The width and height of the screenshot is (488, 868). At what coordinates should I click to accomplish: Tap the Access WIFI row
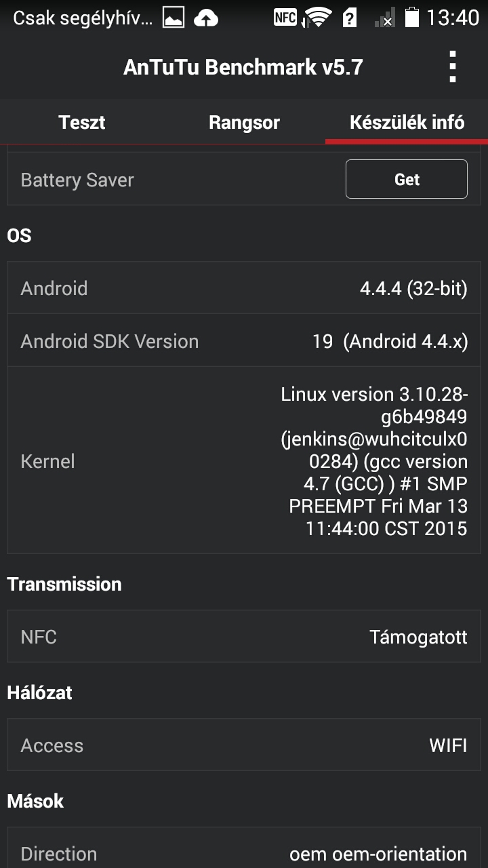244,745
